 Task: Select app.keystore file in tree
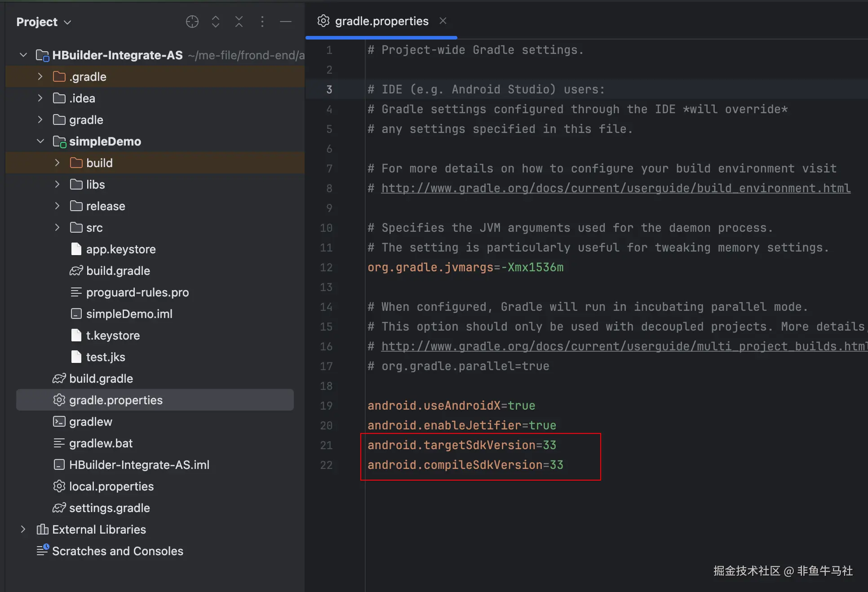pos(120,249)
